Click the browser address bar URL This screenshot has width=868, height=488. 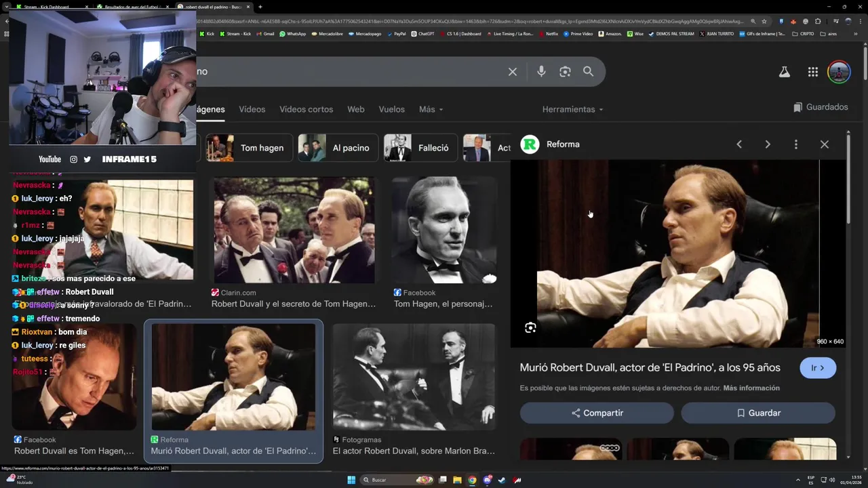[471, 21]
